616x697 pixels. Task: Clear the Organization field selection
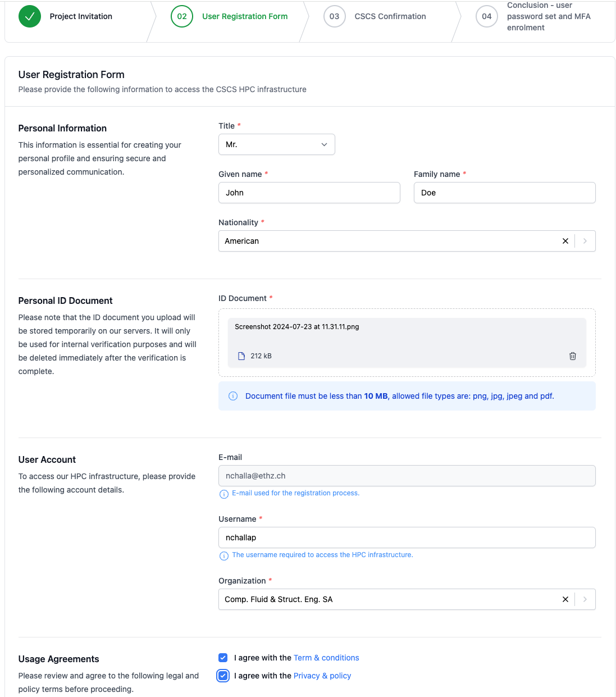tap(565, 599)
